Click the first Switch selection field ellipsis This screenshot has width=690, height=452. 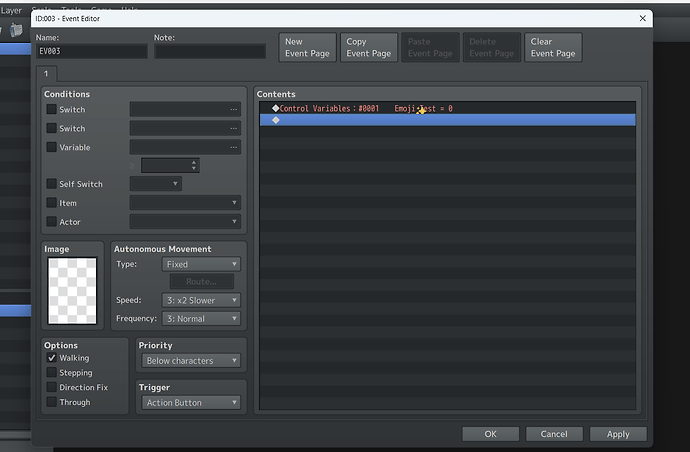coord(233,109)
